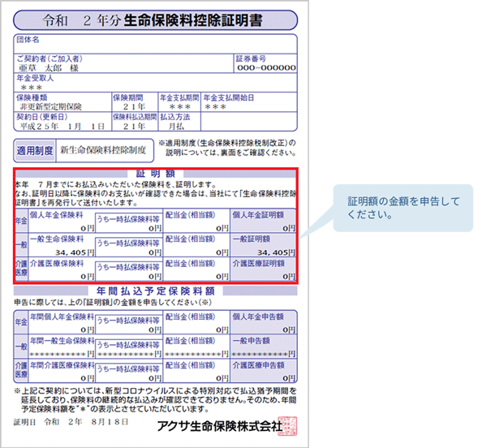Click the red company seal stamp
The height and width of the screenshot is (448, 495).
287,426
